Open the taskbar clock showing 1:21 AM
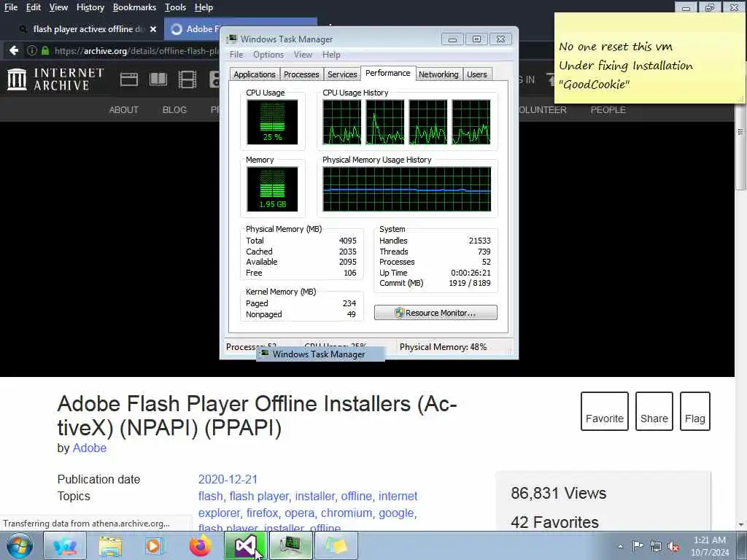Screen dimensions: 747x560 [x=709, y=545]
